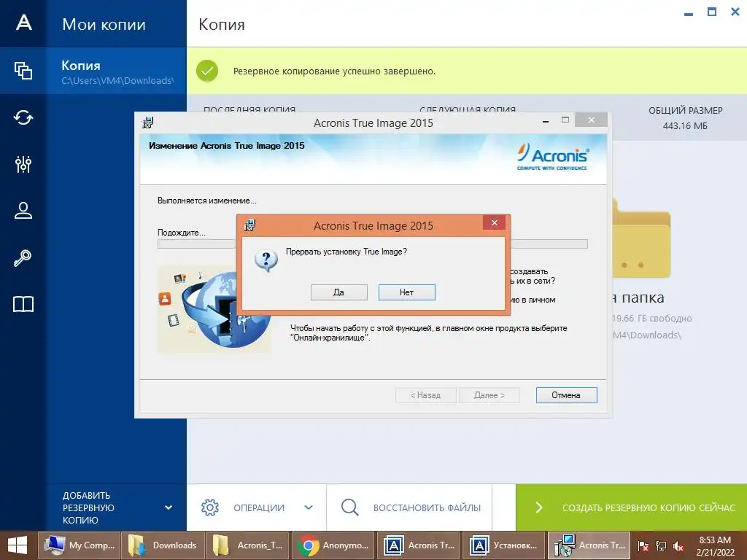
Task: Expand the ДОБАВИТЬ РЕЗЕРВНУЮ КОПИЮ chevron
Action: (x=169, y=507)
